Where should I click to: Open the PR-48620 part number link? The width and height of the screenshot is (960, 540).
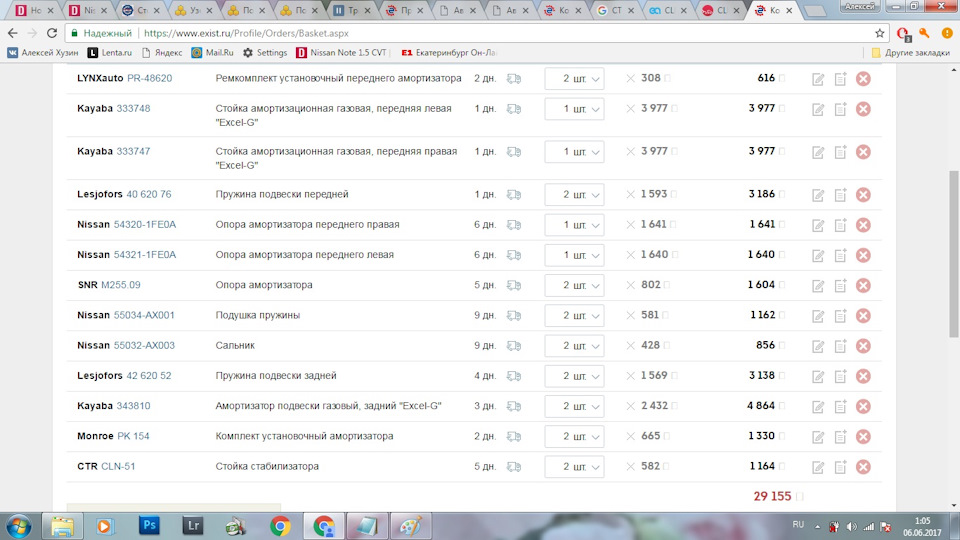pyautogui.click(x=149, y=78)
